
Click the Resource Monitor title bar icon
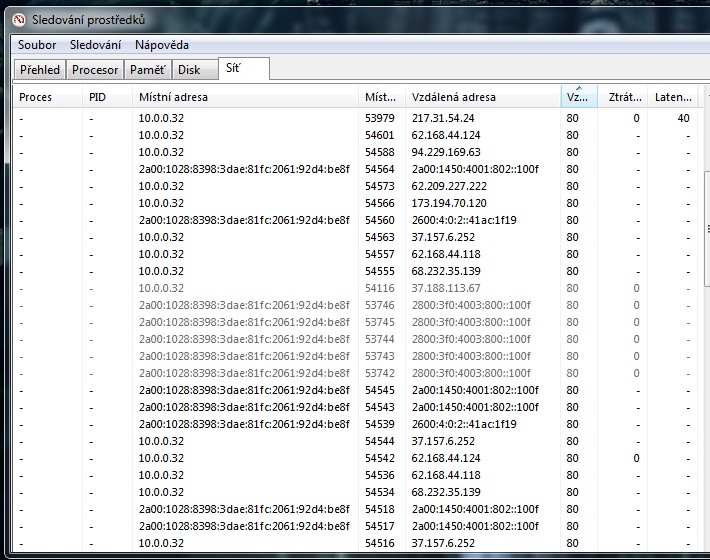coord(18,19)
